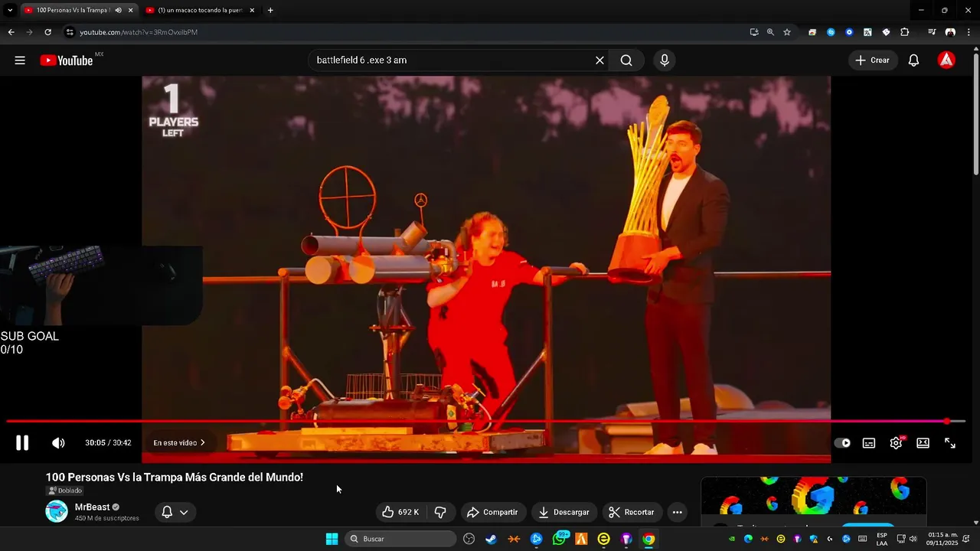The width and height of the screenshot is (980, 551).
Task: Open Chrome from the taskbar
Action: (x=648, y=539)
